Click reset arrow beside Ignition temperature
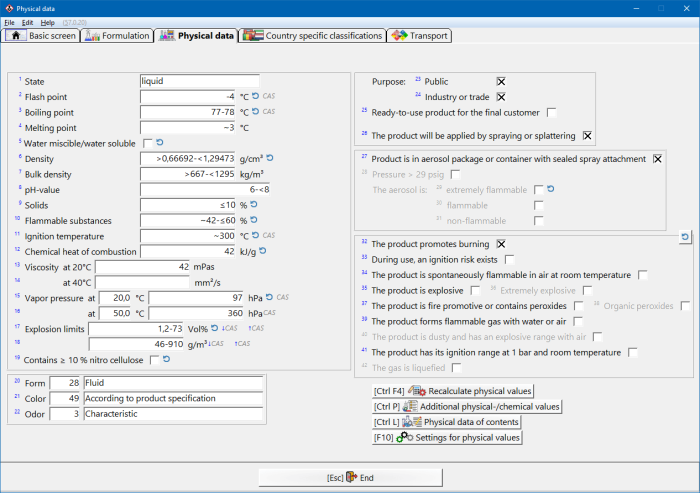Screen dimensions: 700x493 point(255,236)
